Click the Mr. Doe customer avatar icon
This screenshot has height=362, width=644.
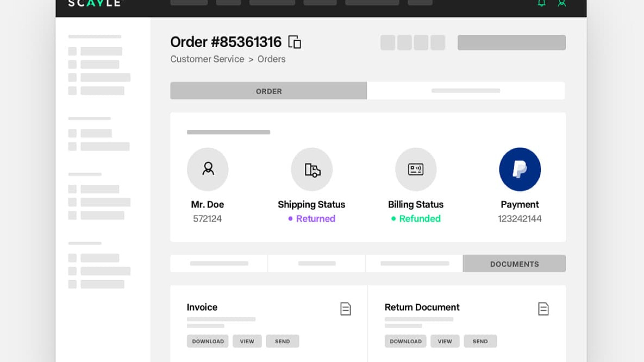(208, 169)
